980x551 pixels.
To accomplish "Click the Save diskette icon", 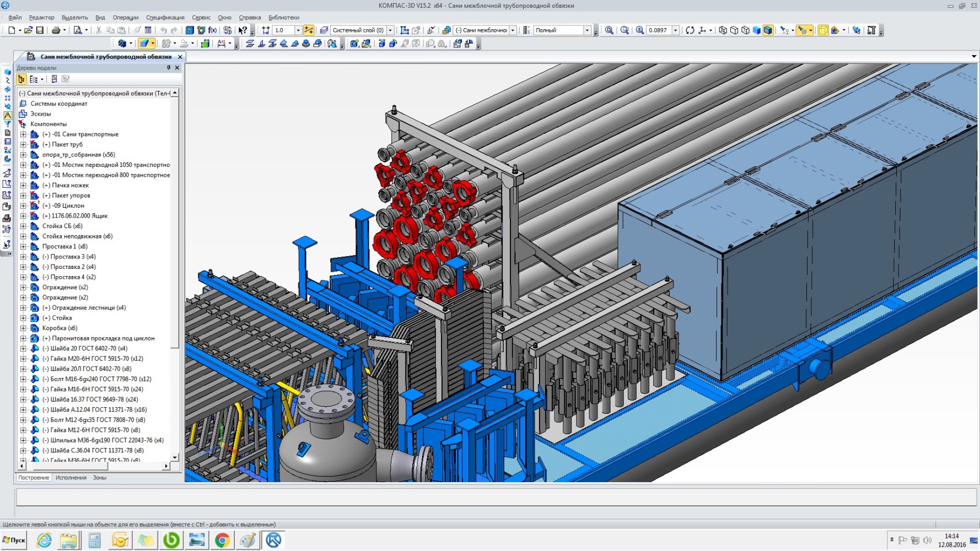I will click(40, 30).
